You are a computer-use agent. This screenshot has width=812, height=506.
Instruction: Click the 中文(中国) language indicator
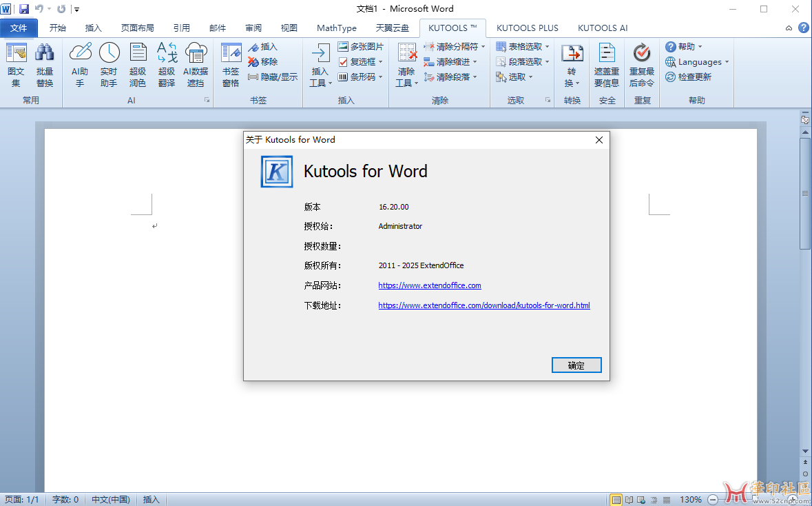coord(111,500)
